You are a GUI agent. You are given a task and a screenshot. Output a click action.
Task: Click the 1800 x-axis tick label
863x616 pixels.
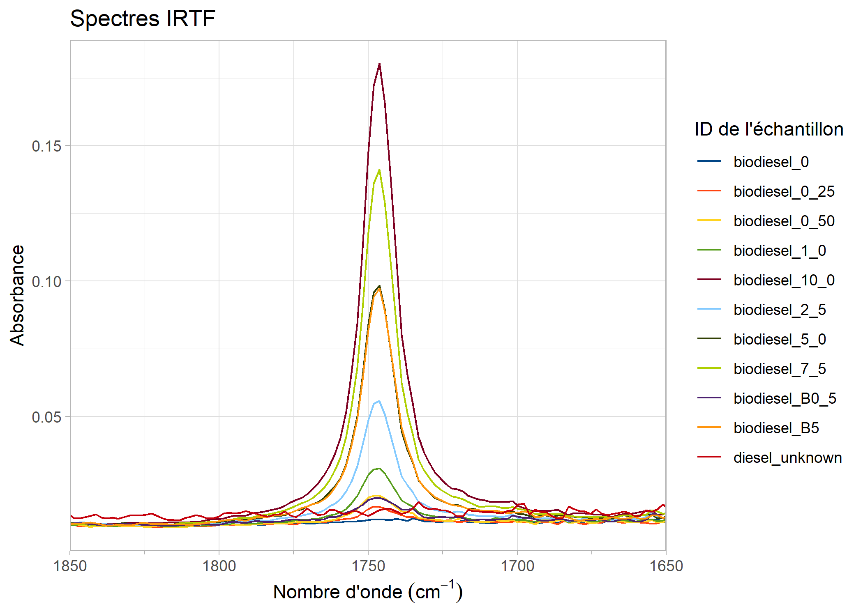coord(219,566)
